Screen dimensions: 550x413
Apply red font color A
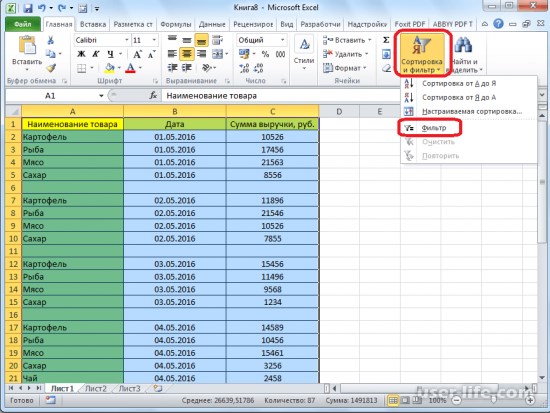click(130, 68)
